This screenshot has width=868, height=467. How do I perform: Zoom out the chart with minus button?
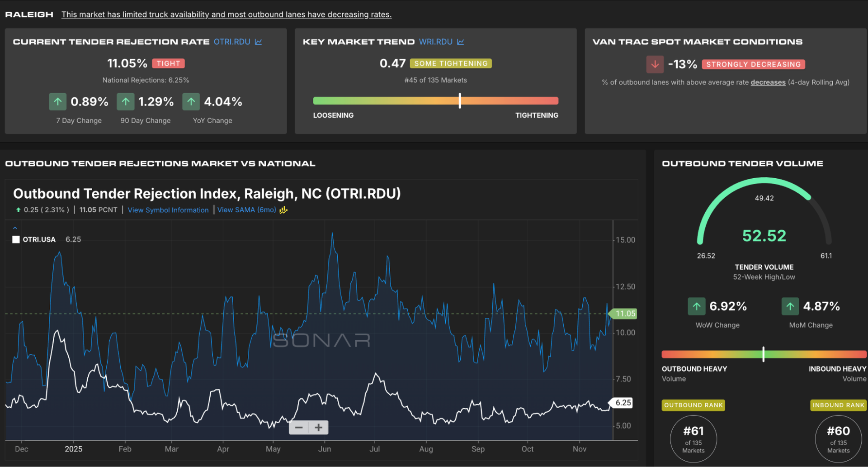(299, 428)
